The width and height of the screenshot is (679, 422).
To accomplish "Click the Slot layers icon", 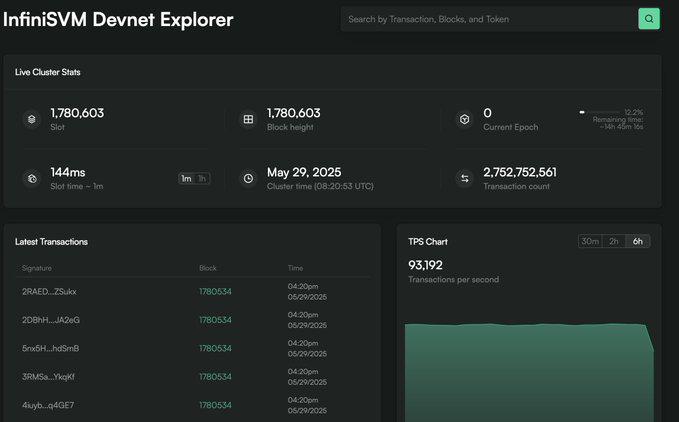I will (32, 120).
